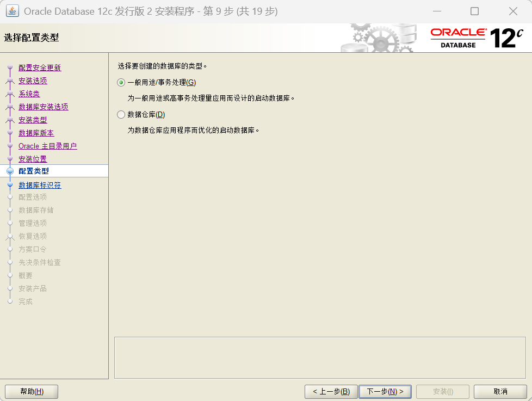Select the 一般用途/事务处理(G) radio button

pyautogui.click(x=121, y=83)
